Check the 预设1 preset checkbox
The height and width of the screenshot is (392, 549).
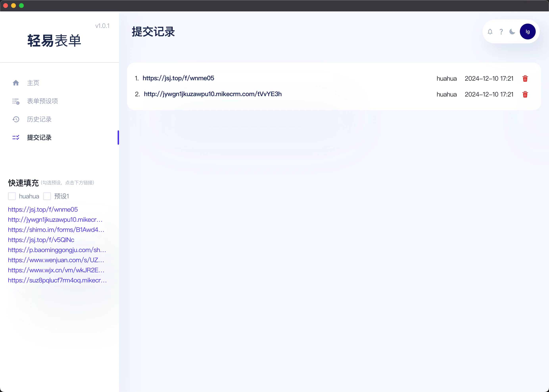click(x=47, y=196)
